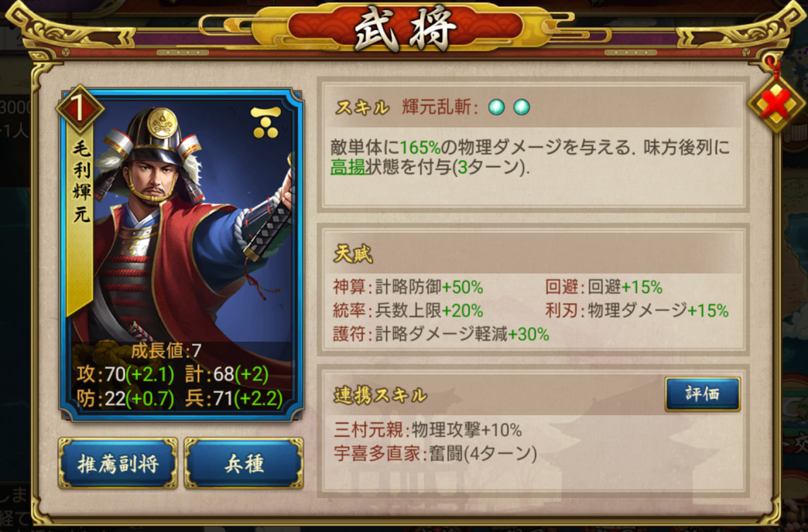Screen dimensions: 808x532
Task: Click the 回避 talent entry
Action: pos(604,287)
